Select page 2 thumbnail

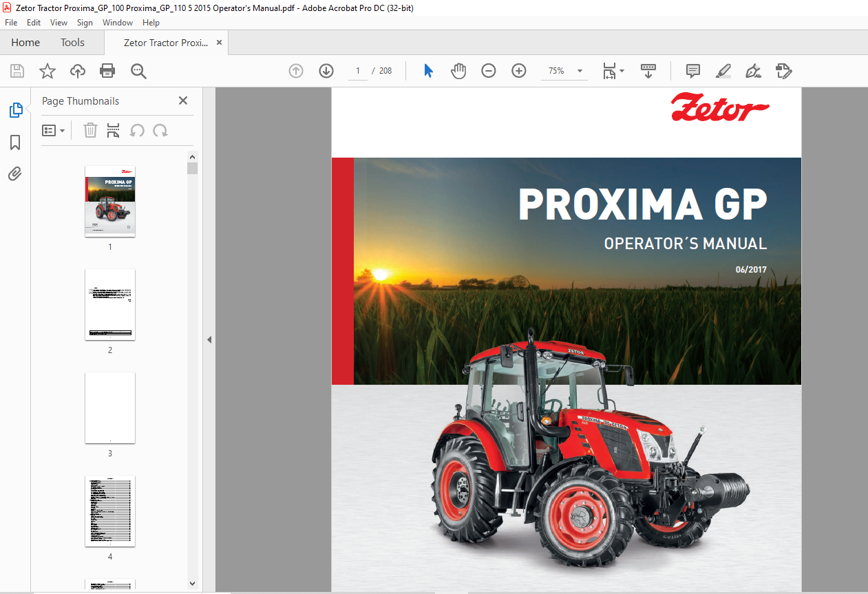[x=110, y=304]
